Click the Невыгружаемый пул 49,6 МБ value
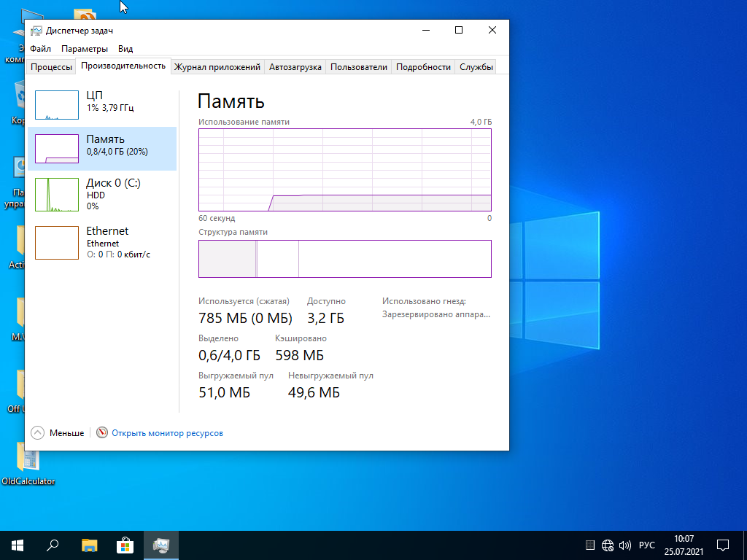The width and height of the screenshot is (747, 560). pos(314,392)
